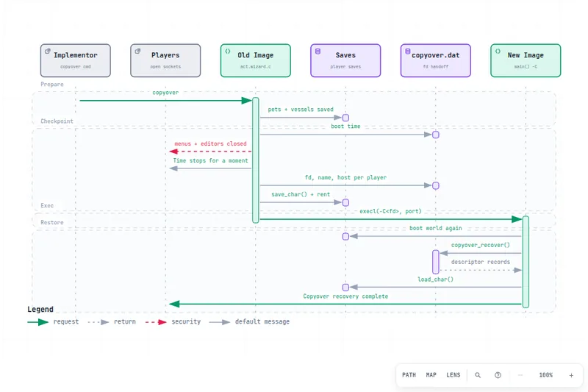Open the help question-mark icon

click(x=498, y=375)
